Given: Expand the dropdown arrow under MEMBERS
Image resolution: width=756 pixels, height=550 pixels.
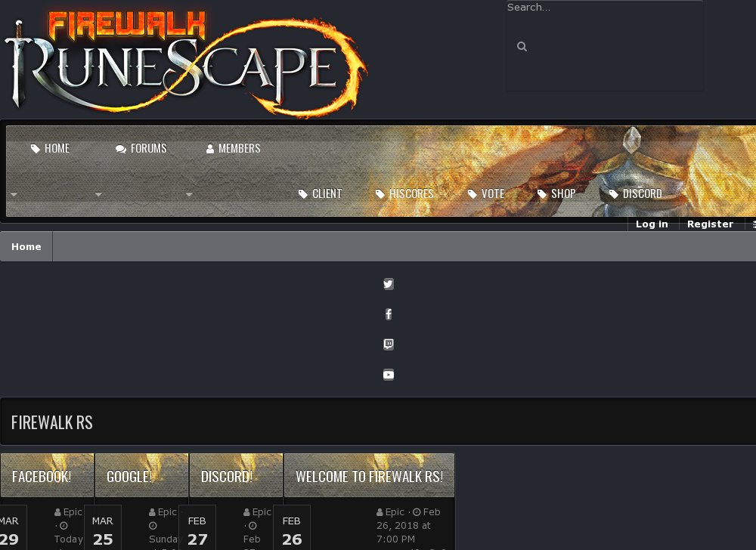Looking at the screenshot, I should tap(189, 195).
